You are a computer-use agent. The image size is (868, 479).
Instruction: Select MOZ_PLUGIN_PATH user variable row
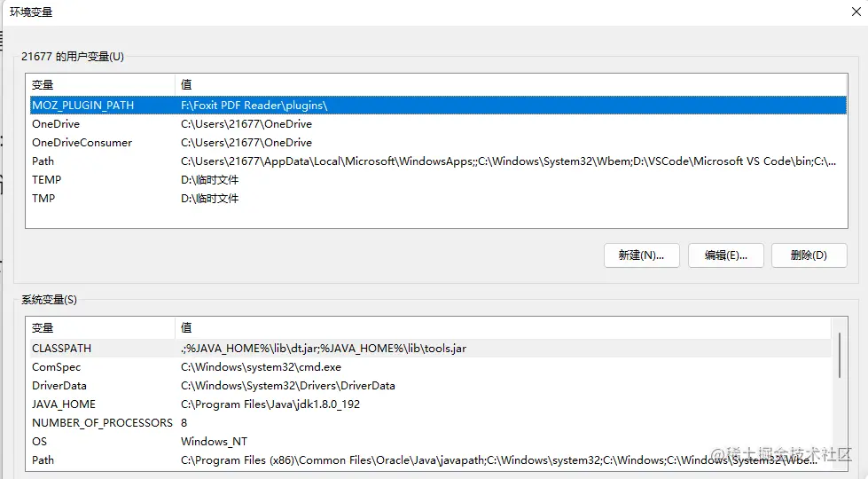click(x=438, y=106)
